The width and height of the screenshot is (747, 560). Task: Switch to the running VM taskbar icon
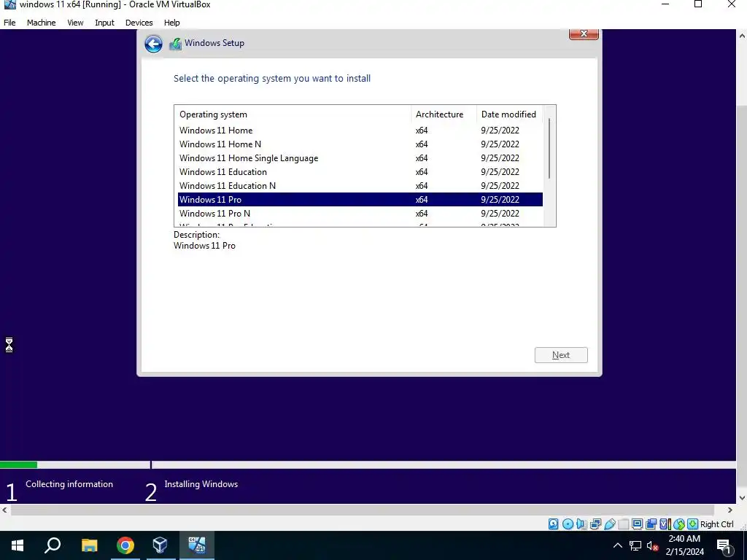pyautogui.click(x=197, y=545)
